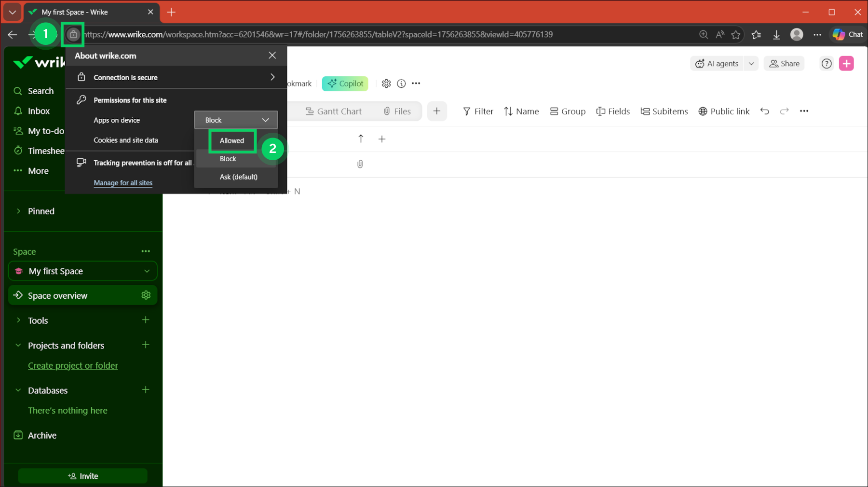Open more options beside the info icon
The height and width of the screenshot is (487, 868).
click(416, 83)
